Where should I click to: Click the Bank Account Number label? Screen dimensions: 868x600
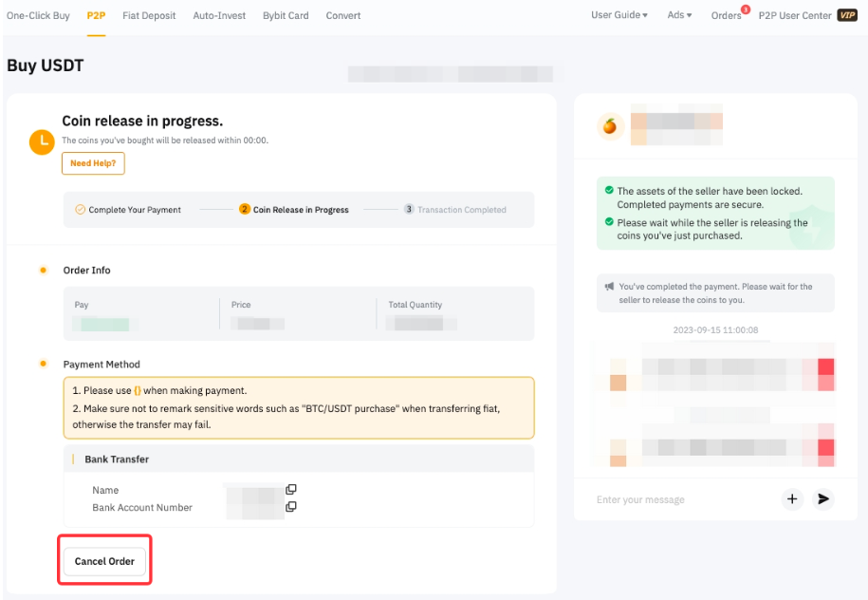pyautogui.click(x=142, y=508)
